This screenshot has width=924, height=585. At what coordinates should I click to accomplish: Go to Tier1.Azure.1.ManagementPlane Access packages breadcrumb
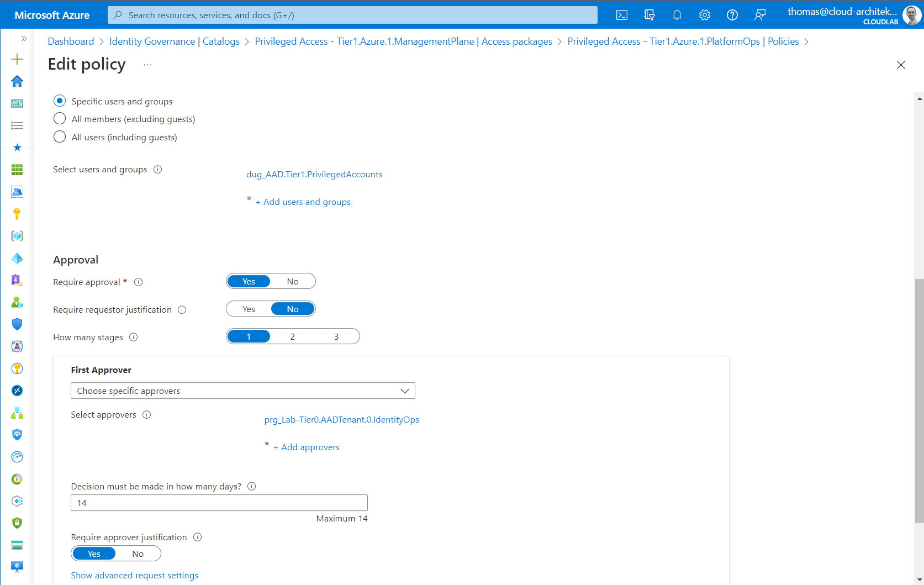[403, 41]
